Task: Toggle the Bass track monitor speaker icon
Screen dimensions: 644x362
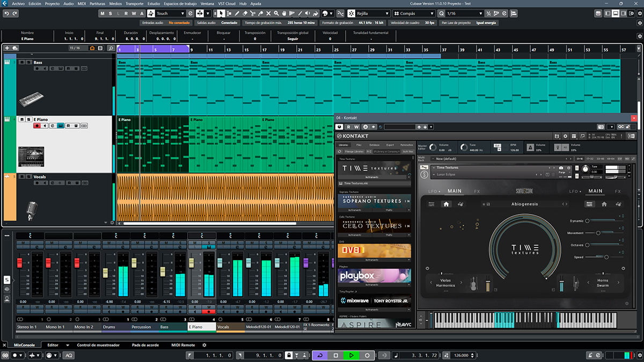Action: 46,68
